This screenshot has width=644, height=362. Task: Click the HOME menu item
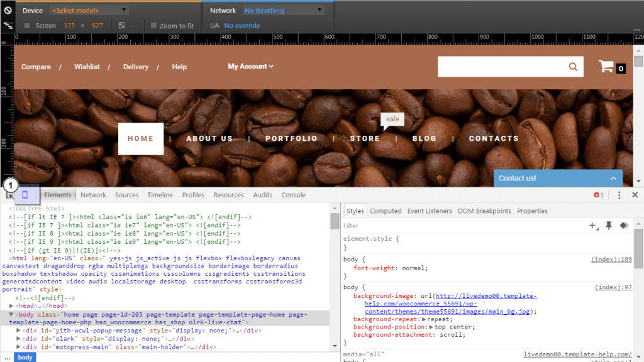click(140, 139)
